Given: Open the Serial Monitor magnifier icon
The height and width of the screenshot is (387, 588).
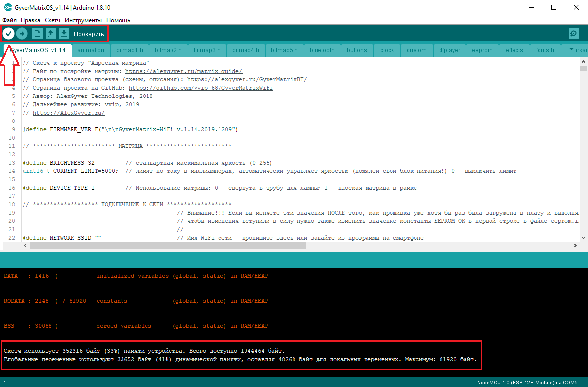Looking at the screenshot, I should (x=574, y=33).
